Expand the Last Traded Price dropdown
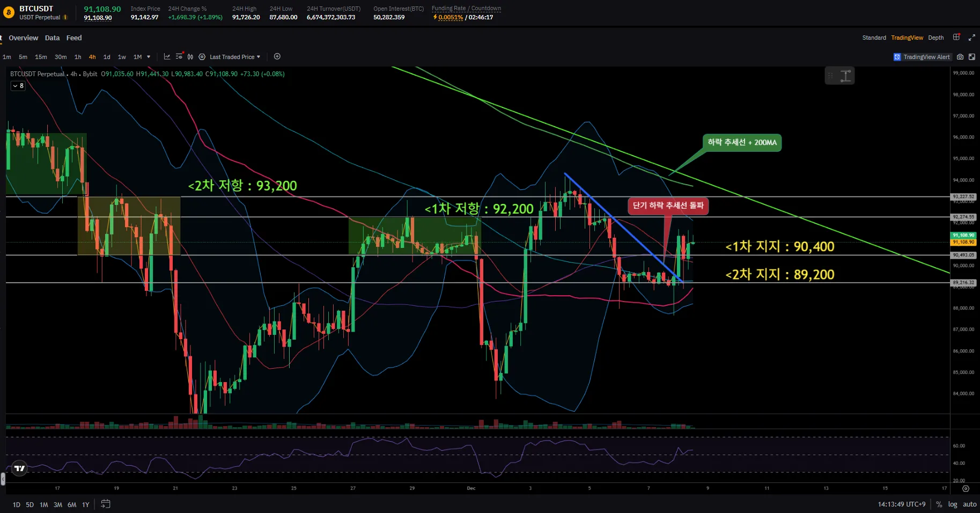 [234, 57]
